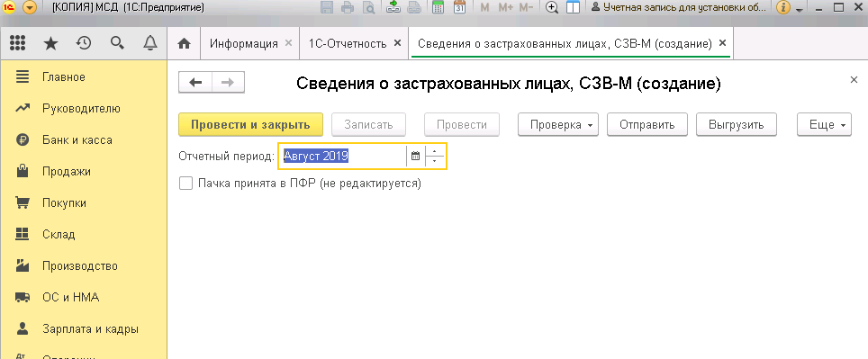The height and width of the screenshot is (359, 868).
Task: Close the form with the X button
Action: click(854, 80)
